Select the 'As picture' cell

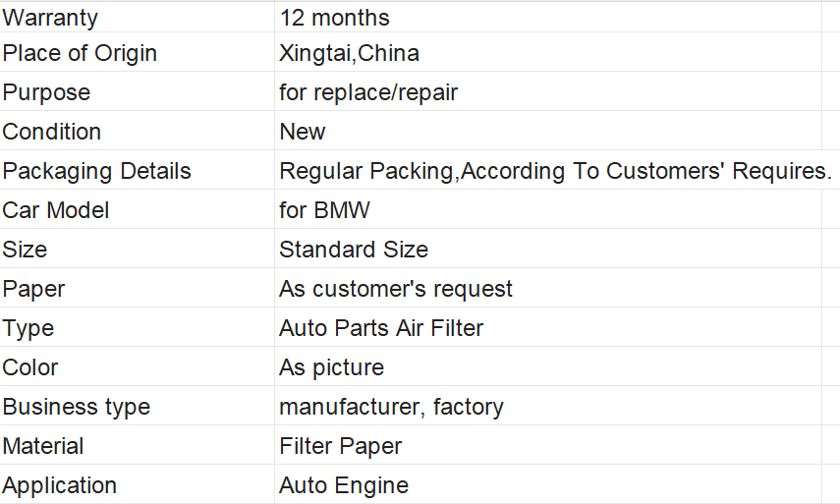331,367
